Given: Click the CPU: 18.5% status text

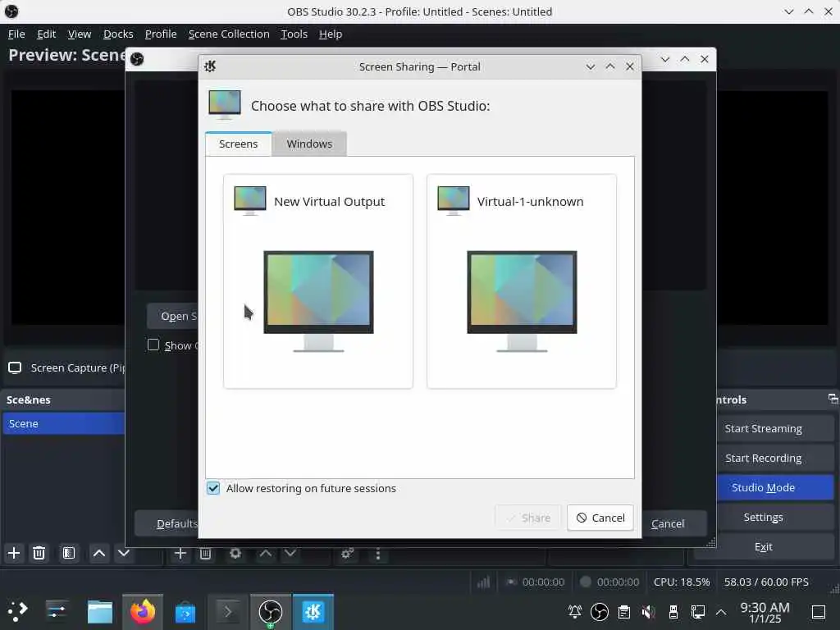Looking at the screenshot, I should click(x=682, y=582).
